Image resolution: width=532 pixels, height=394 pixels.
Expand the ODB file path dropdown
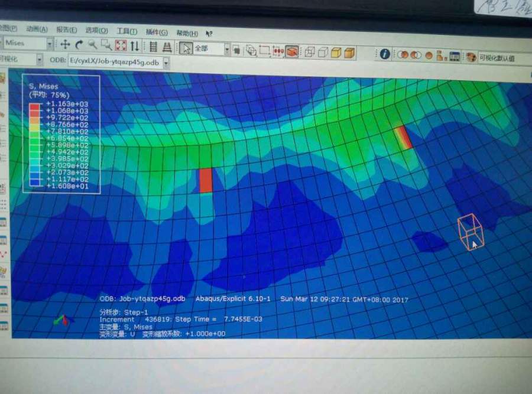[x=166, y=63]
